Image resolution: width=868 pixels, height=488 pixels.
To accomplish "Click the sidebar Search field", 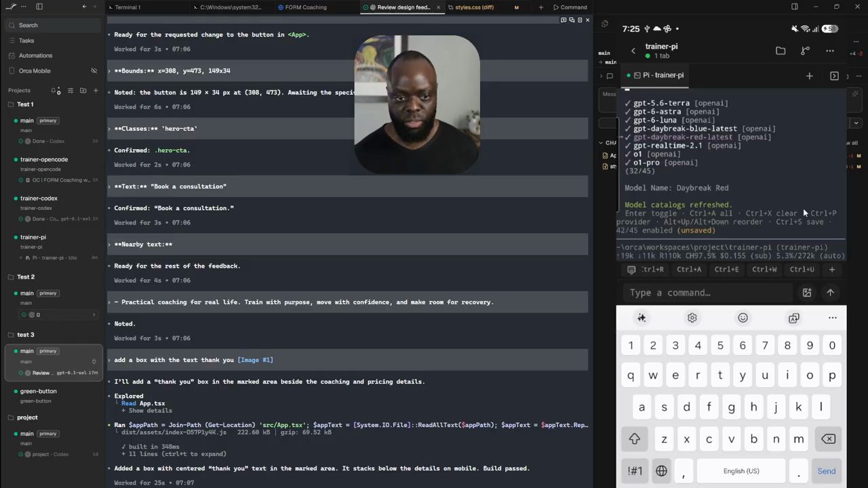I will point(54,25).
